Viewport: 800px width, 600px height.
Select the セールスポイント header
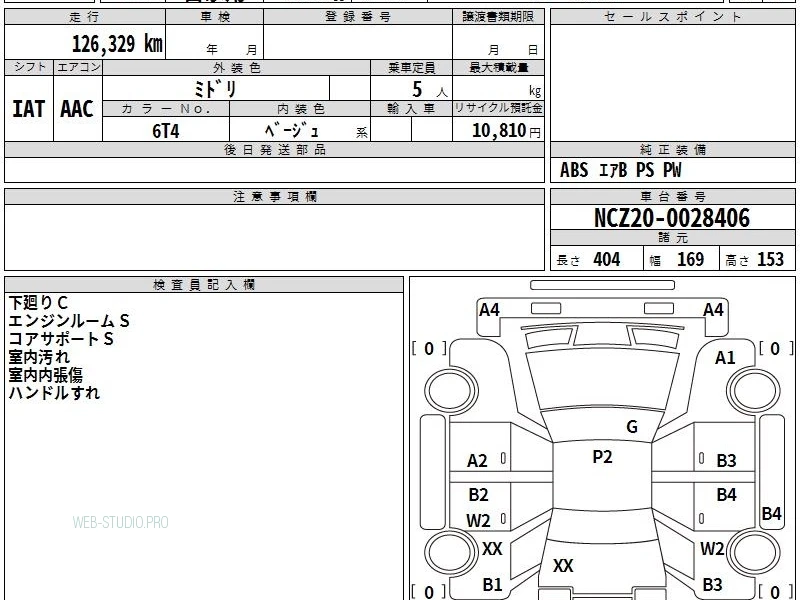coord(672,17)
